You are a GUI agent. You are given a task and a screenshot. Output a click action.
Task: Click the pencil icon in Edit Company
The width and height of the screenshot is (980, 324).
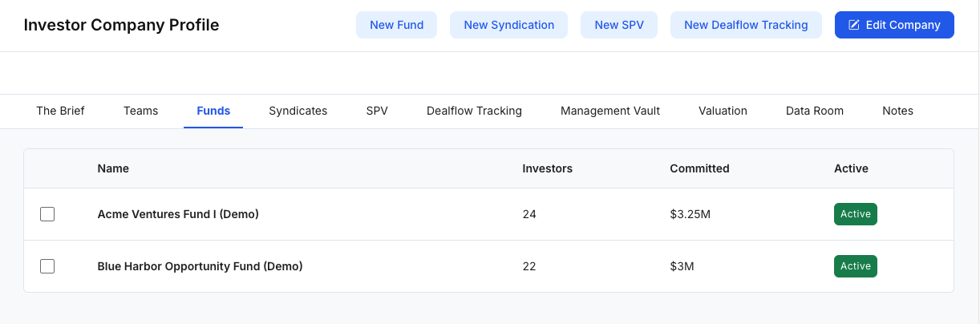(854, 25)
